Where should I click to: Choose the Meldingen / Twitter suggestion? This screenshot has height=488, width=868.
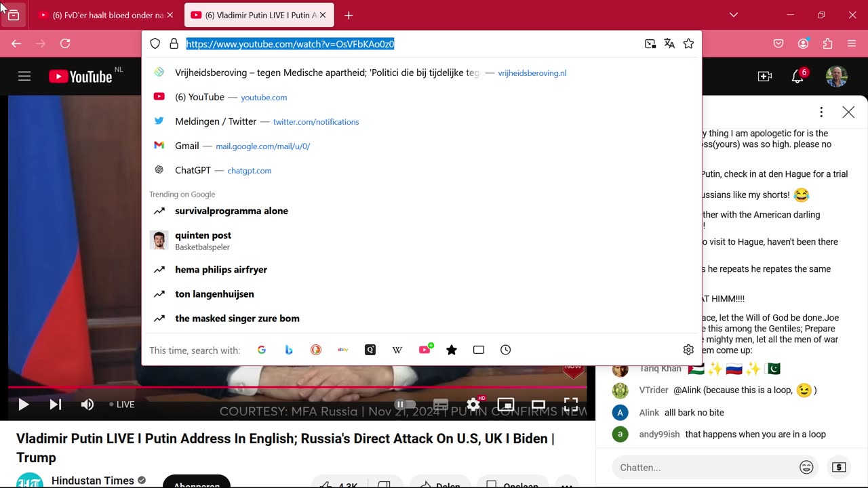coord(421,121)
